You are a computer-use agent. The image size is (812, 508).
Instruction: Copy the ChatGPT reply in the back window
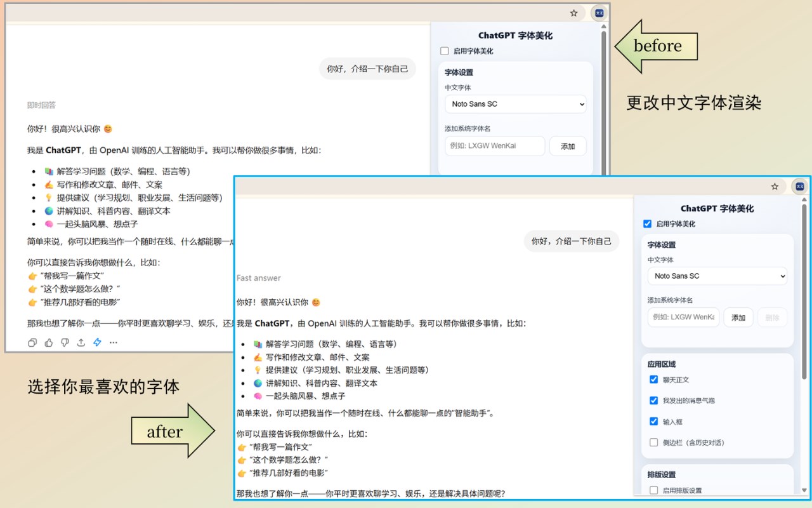32,343
